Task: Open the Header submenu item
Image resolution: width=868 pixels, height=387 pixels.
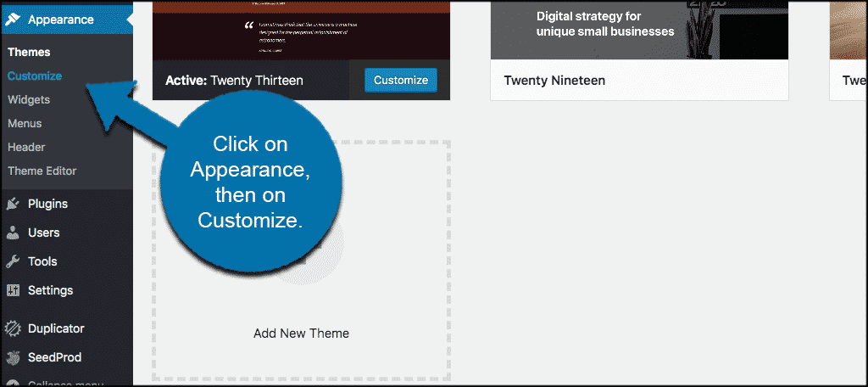Action: coord(26,148)
